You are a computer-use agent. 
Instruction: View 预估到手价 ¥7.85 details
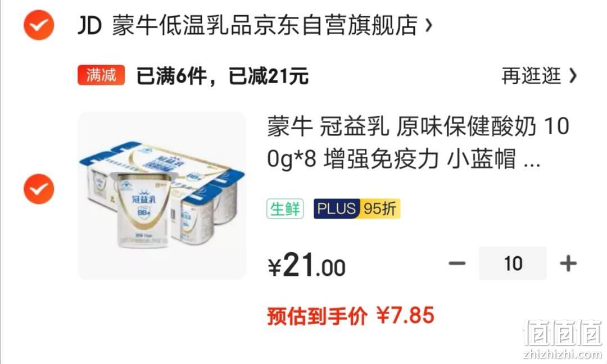click(351, 316)
